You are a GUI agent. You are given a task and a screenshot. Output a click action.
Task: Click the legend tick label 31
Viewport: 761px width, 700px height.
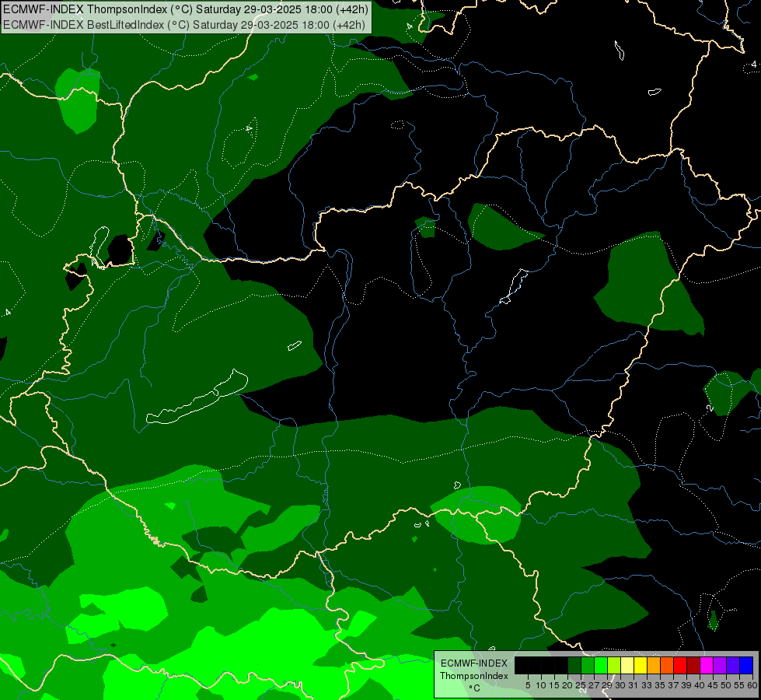pos(634,685)
